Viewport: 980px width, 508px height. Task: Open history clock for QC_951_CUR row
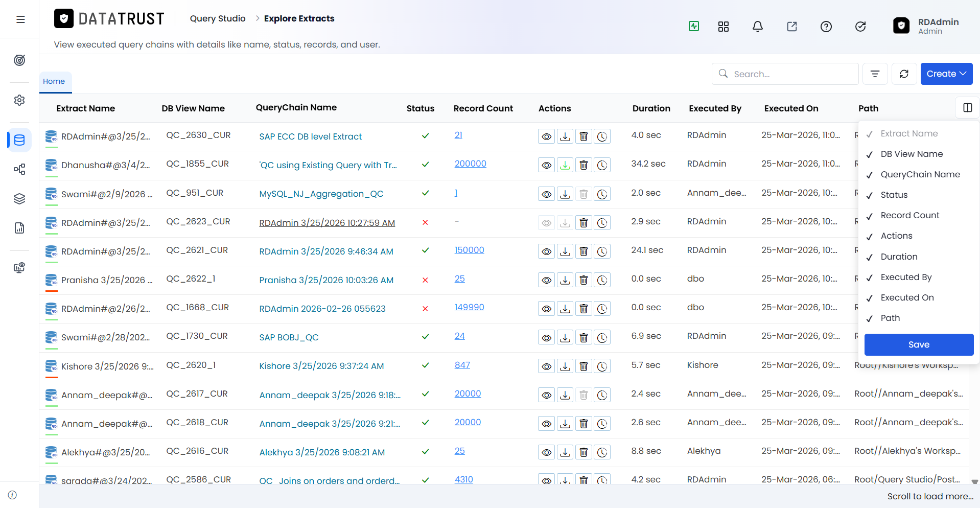602,194
